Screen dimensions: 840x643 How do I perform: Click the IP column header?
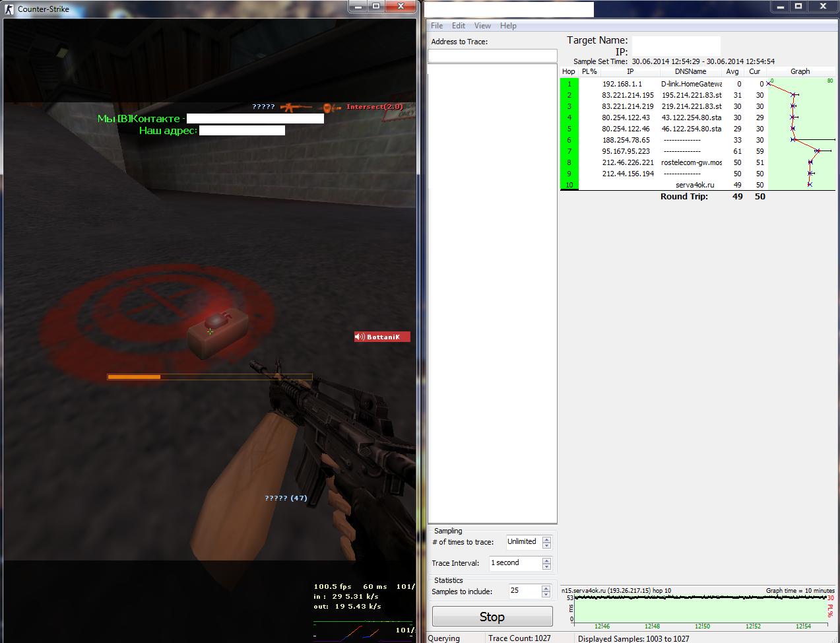pos(630,71)
